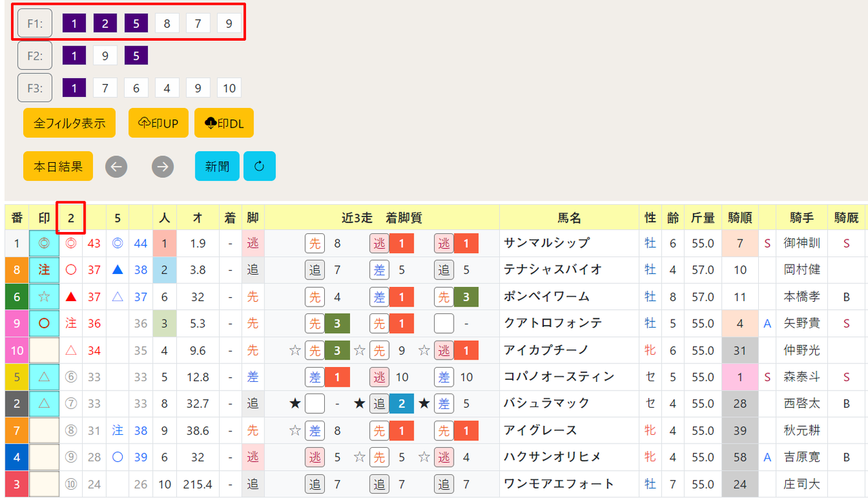Image resolution: width=868 pixels, height=504 pixels.
Task: Sort by the 馬名 column header
Action: (570, 218)
